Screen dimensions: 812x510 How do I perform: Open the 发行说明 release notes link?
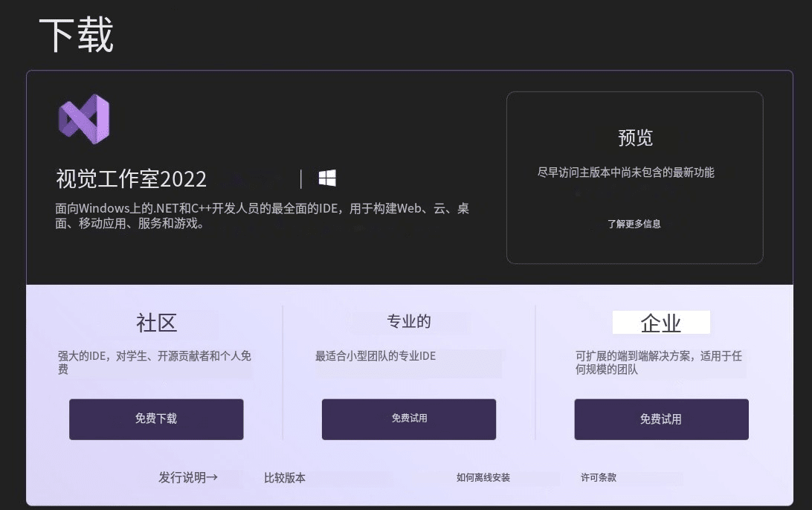click(188, 477)
